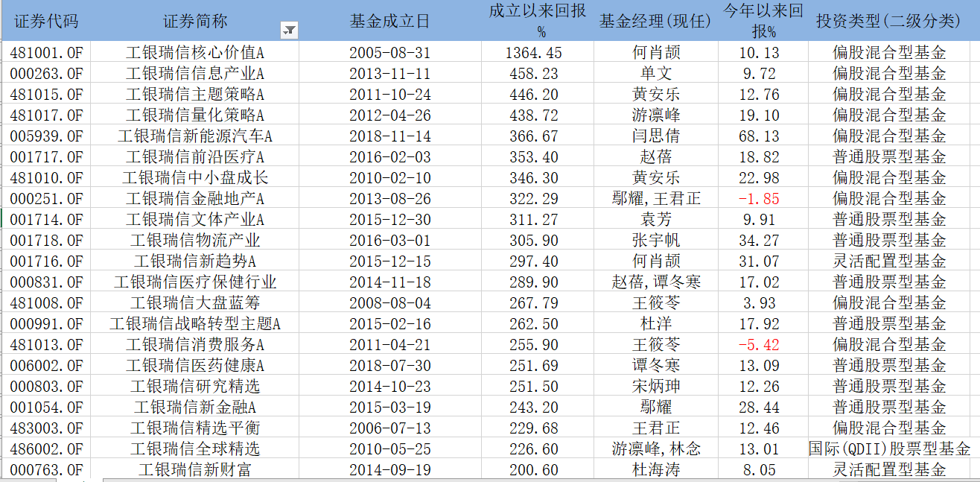Image resolution: width=980 pixels, height=482 pixels.
Task: Select fund name 工银瑞信金融地产A
Action: tap(195, 198)
